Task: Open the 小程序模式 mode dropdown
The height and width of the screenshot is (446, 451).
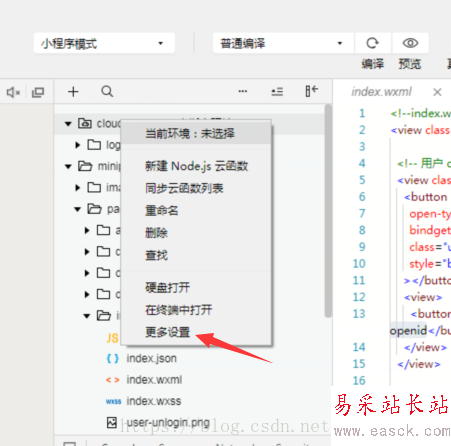Action: coord(104,43)
